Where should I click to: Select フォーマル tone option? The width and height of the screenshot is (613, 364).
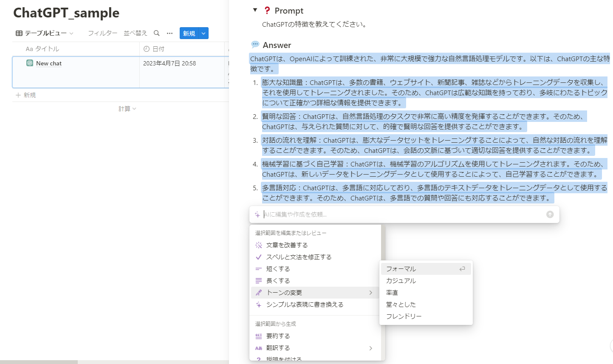(x=401, y=269)
